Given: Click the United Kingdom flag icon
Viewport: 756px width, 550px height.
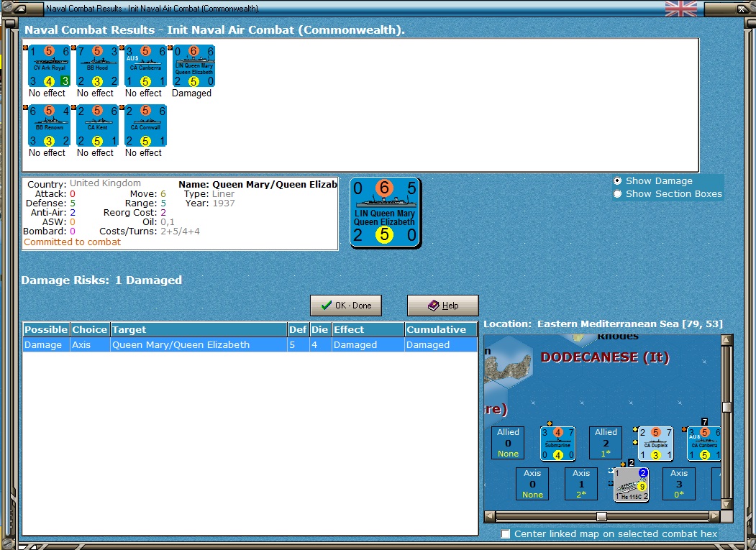Looking at the screenshot, I should click(680, 8).
